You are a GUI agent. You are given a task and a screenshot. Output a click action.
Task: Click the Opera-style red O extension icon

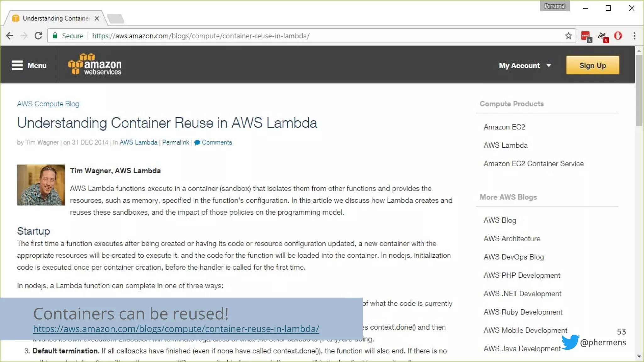tap(618, 36)
